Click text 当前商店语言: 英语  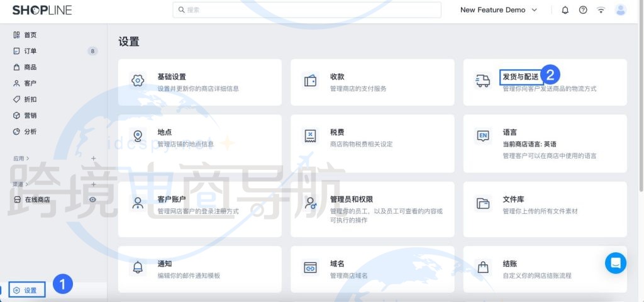pyautogui.click(x=530, y=144)
